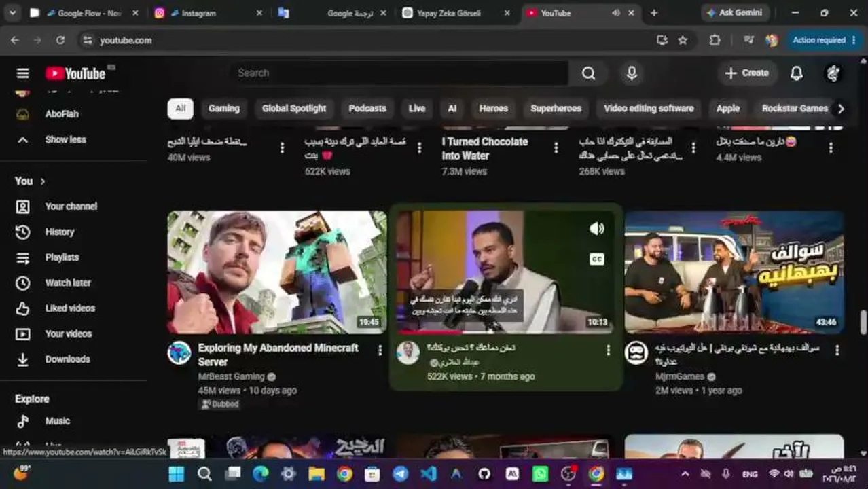
Task: Select the Video editing software chip
Action: coord(649,109)
